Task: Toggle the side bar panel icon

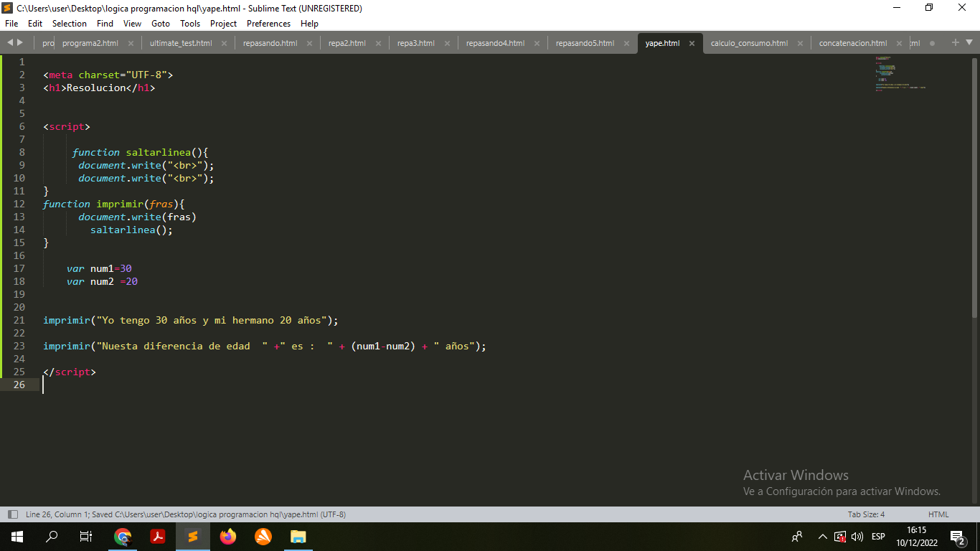Action: pos(12,514)
